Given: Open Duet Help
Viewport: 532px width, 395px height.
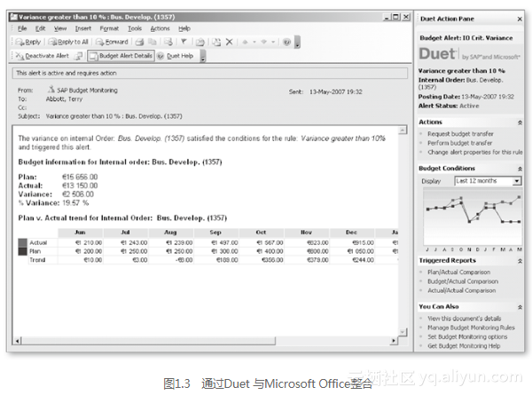Looking at the screenshot, I should pos(176,56).
